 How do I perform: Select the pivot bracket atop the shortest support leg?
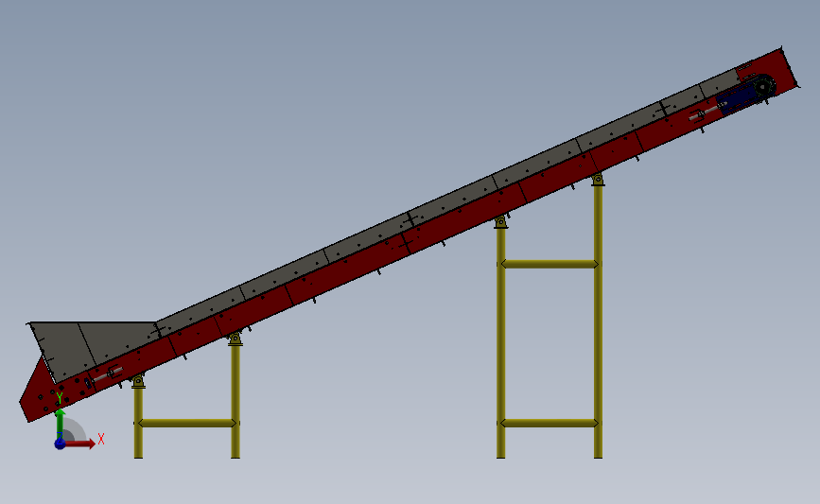(138, 381)
